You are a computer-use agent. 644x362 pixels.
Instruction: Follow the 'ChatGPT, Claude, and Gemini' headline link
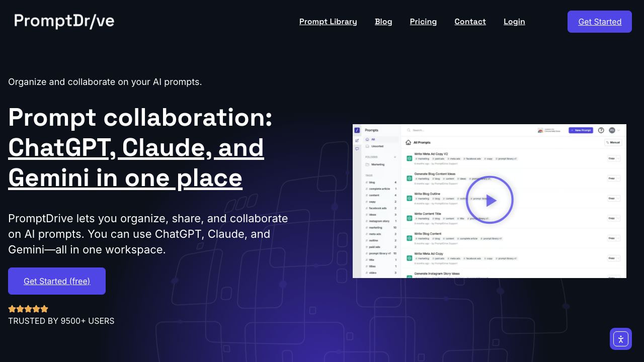tap(136, 163)
